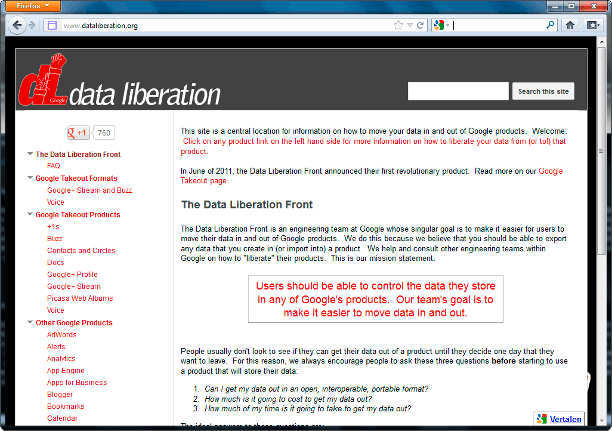This screenshot has width=612, height=431.
Task: Click the red mission statement box
Action: pos(375,299)
